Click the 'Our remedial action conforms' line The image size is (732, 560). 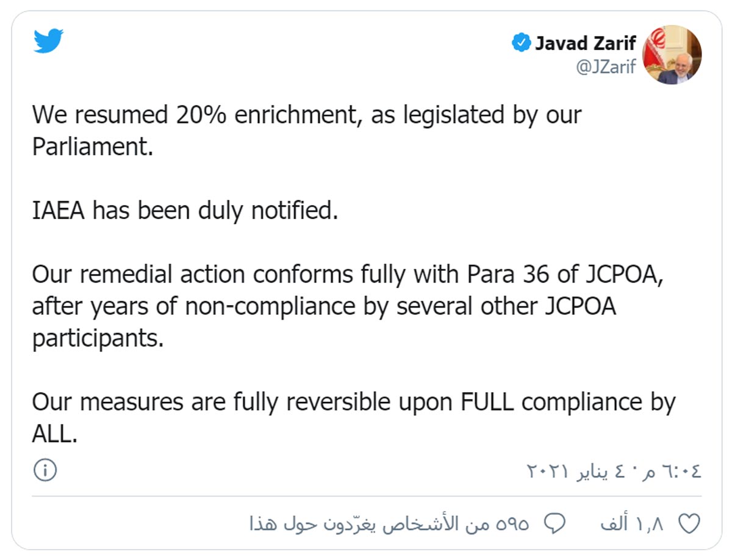(347, 275)
